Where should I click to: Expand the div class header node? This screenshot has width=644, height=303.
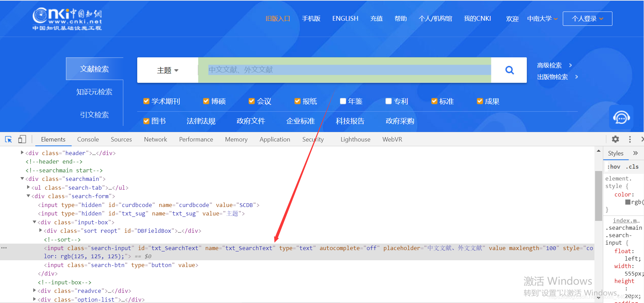(22, 153)
